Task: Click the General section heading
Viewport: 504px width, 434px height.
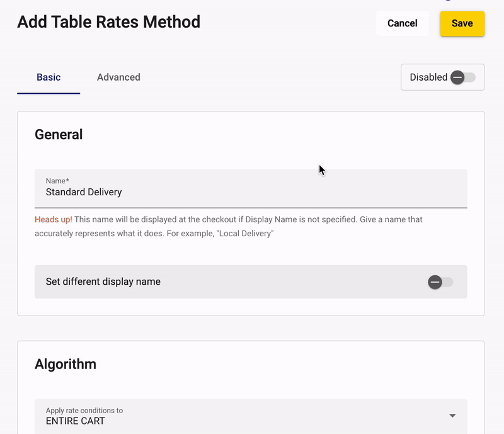Action: (59, 134)
